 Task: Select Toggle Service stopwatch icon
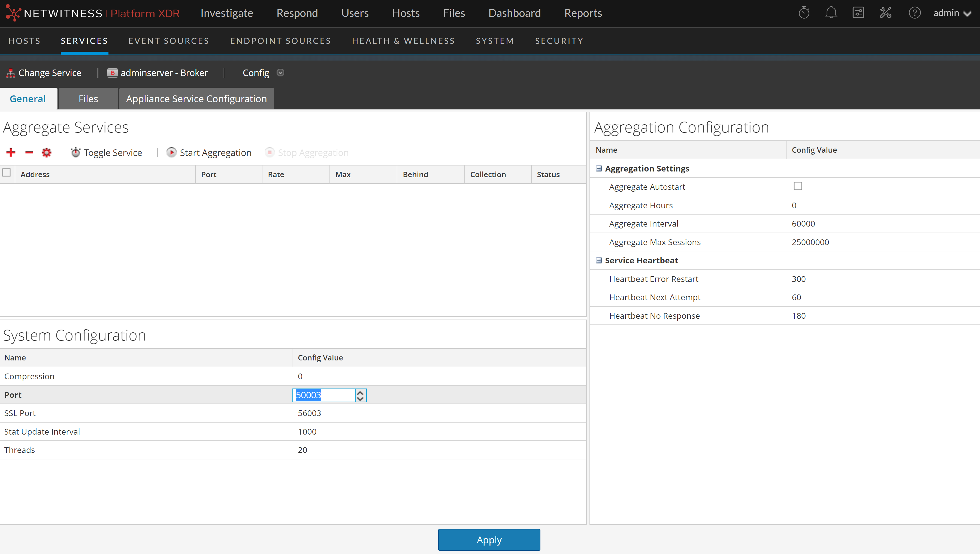(76, 152)
